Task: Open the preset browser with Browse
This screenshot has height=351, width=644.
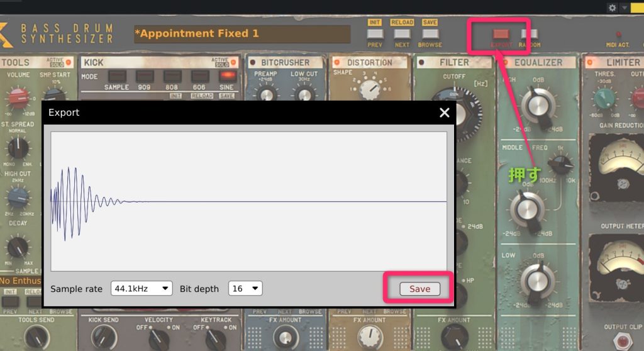Action: point(430,34)
